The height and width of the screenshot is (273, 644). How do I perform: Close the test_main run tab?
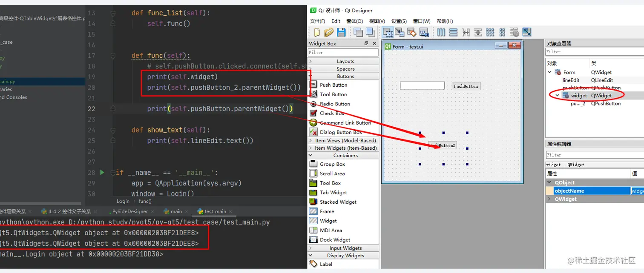point(231,211)
